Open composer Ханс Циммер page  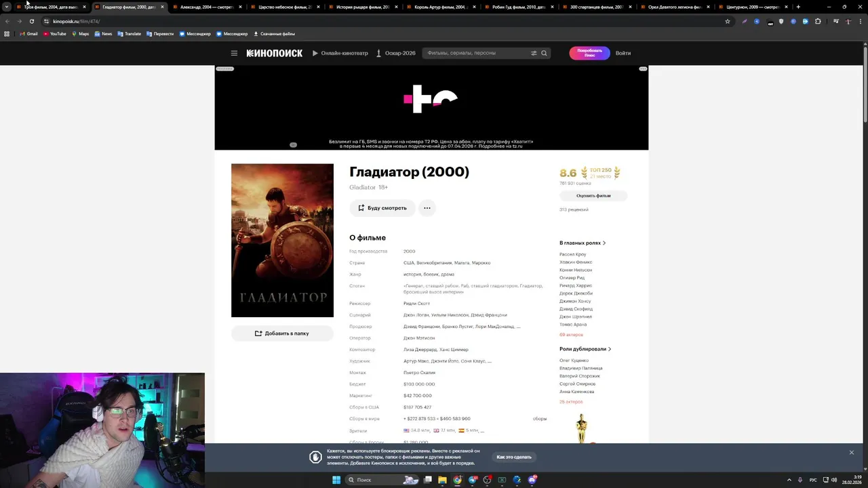(x=453, y=350)
